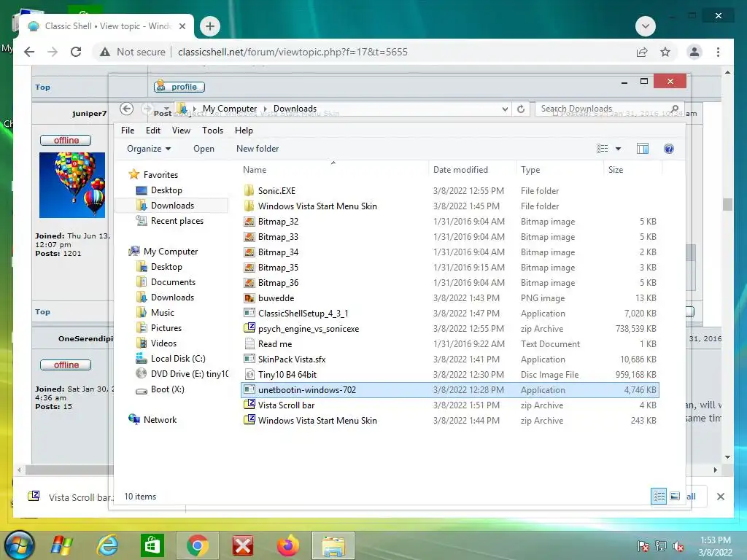Screen dimensions: 747x560
Task: Click the New folder button
Action: (258, 149)
